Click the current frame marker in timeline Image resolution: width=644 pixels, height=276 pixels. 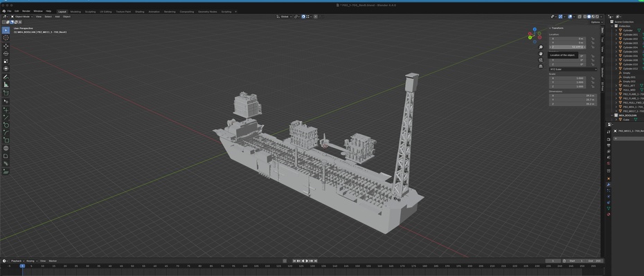[x=22, y=266]
